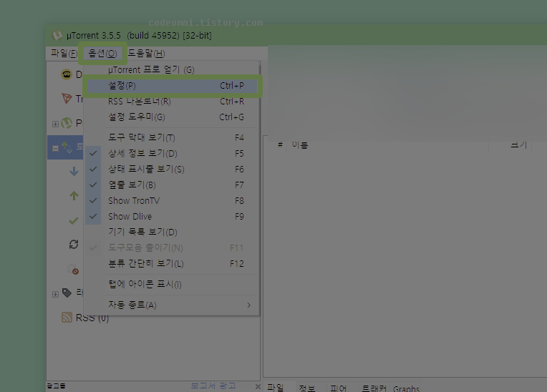Open the 파일(F) menu

(64, 54)
